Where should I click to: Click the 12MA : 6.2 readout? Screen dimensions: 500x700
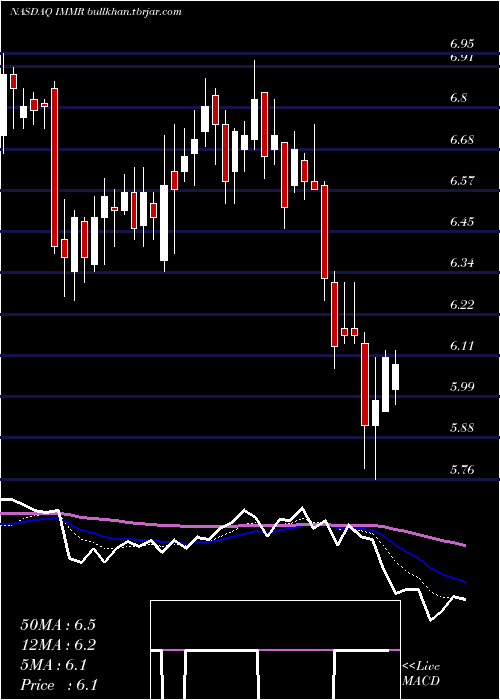tap(58, 645)
